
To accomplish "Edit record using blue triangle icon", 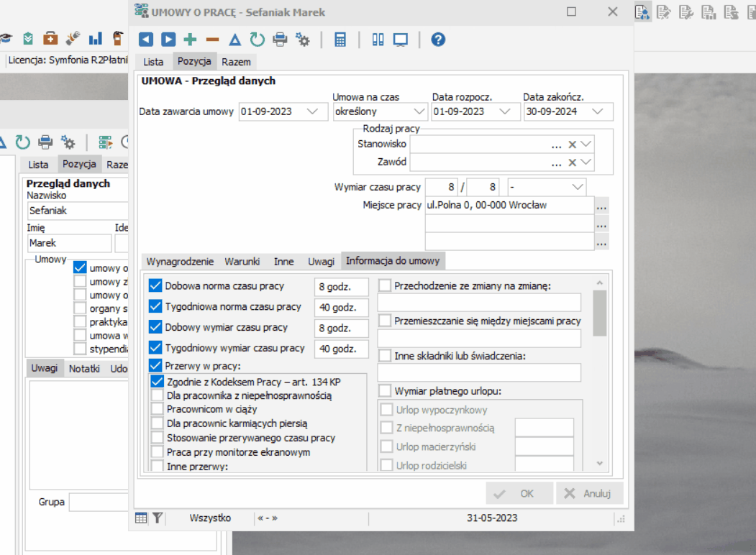I will [x=234, y=40].
